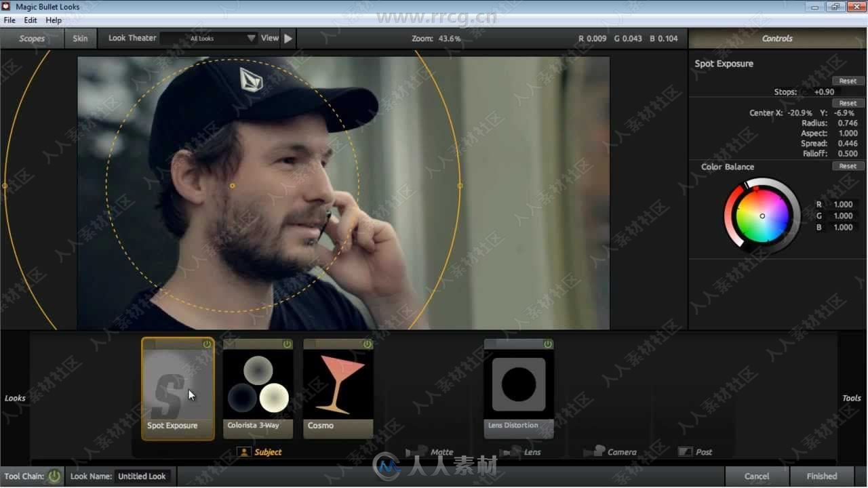Click the spot radius handle on left edge
The width and height of the screenshot is (868, 488).
(5, 186)
